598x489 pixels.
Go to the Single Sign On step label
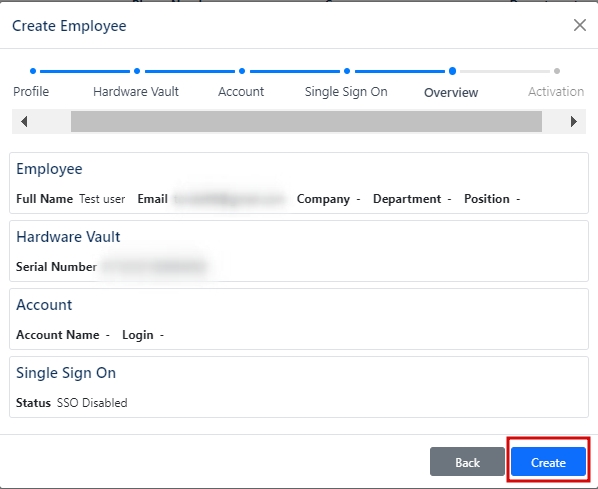click(346, 92)
